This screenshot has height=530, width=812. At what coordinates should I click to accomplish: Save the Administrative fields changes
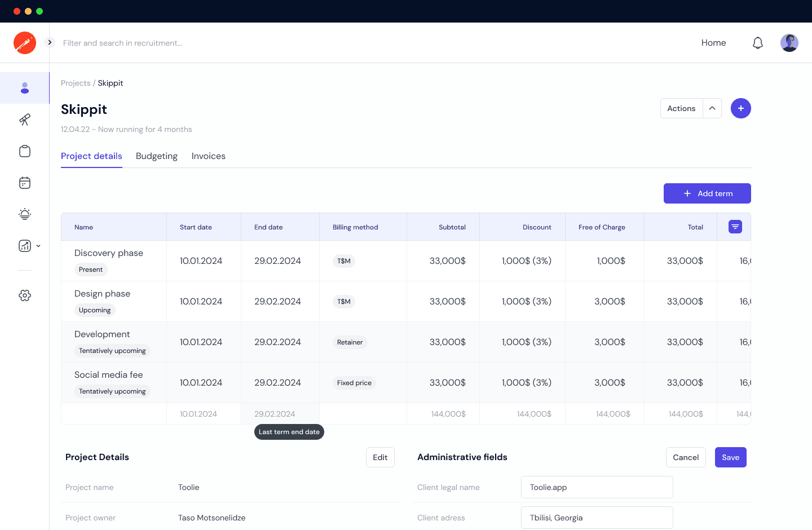730,457
